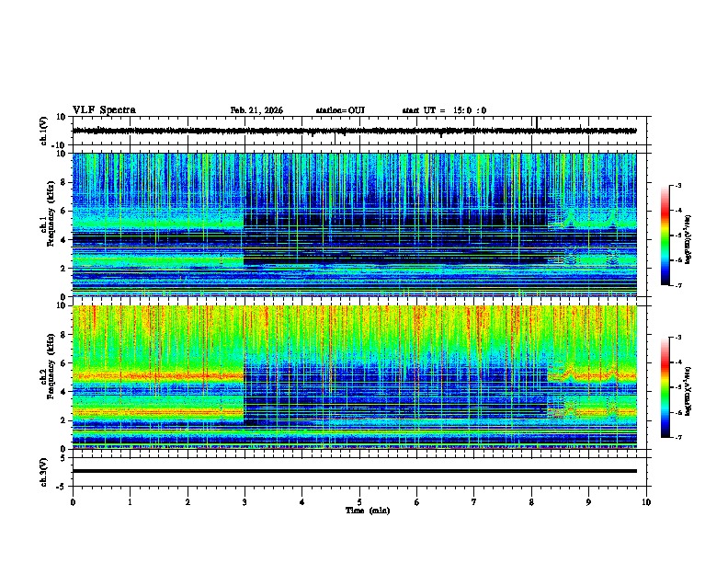This screenshot has height=563, width=728.
Task: Click the voltage spike in ch.1 waveform near minute 8
Action: tap(537, 123)
